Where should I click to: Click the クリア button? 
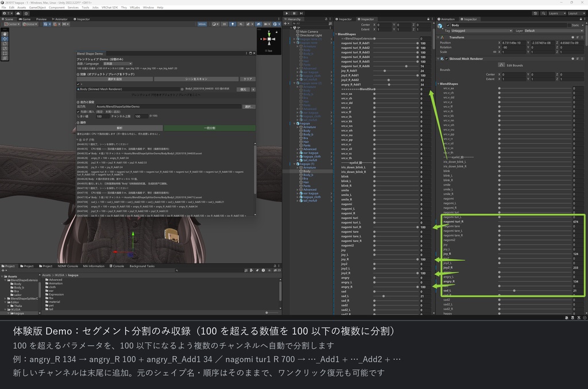coord(247,79)
